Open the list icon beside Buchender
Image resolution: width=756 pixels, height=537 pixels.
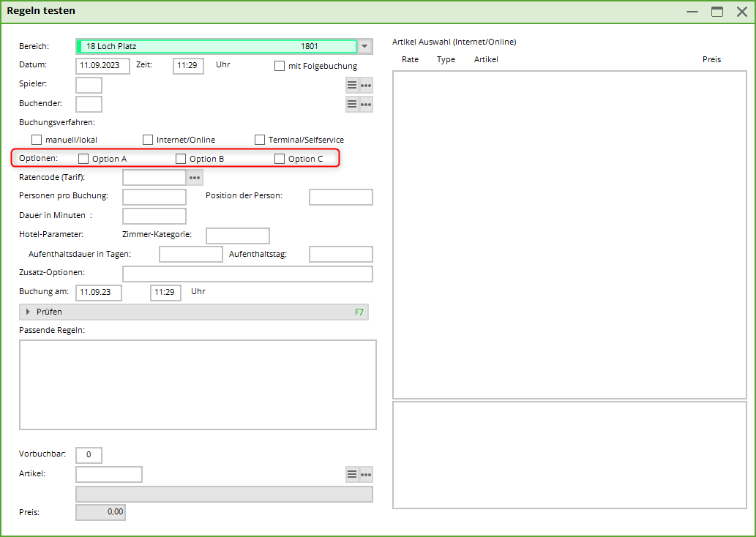point(352,105)
